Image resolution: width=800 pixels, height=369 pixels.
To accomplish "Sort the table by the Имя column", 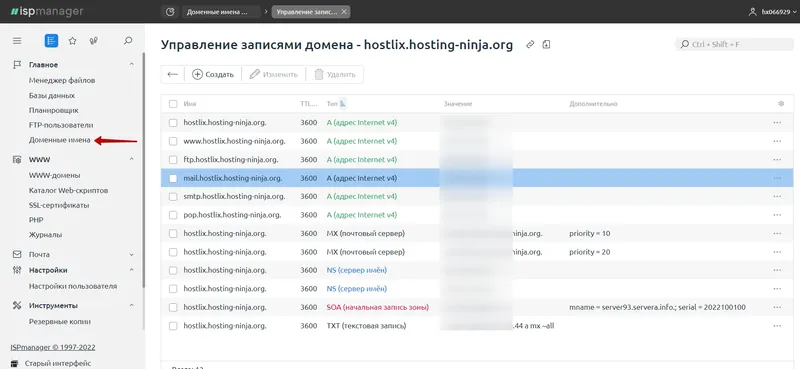I will [x=190, y=104].
